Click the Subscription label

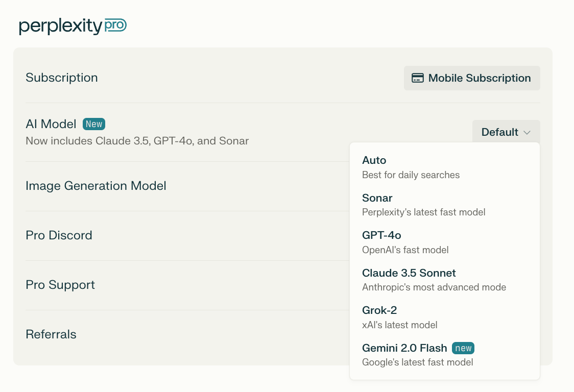tap(61, 78)
